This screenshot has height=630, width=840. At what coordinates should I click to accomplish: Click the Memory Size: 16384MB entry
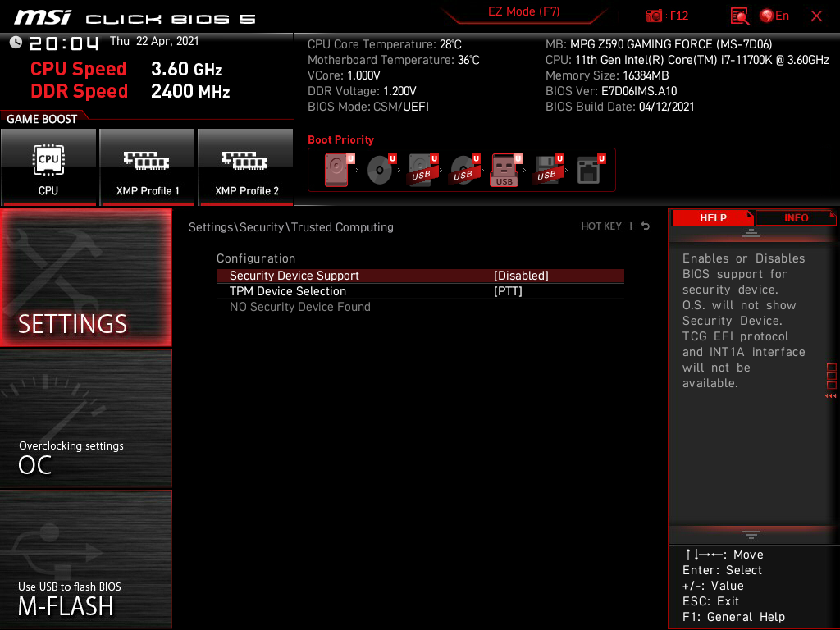[607, 75]
